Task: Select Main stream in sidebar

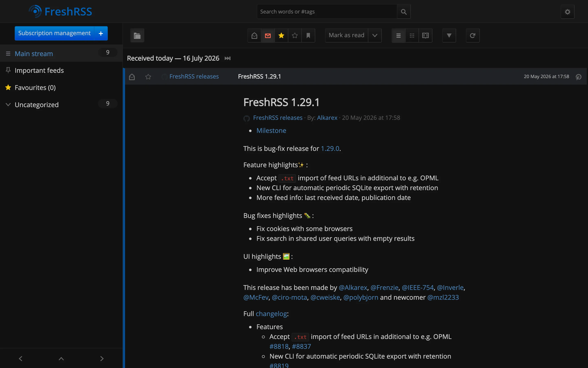Action: pyautogui.click(x=34, y=54)
